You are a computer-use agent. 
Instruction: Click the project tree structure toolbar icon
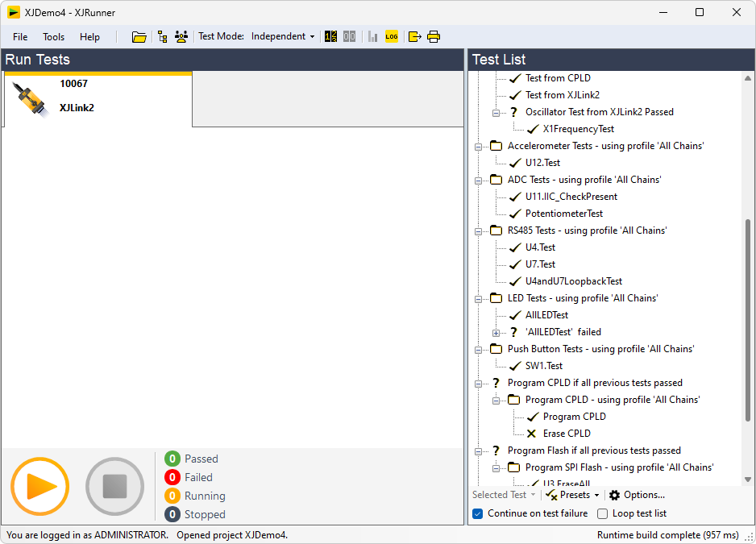163,36
